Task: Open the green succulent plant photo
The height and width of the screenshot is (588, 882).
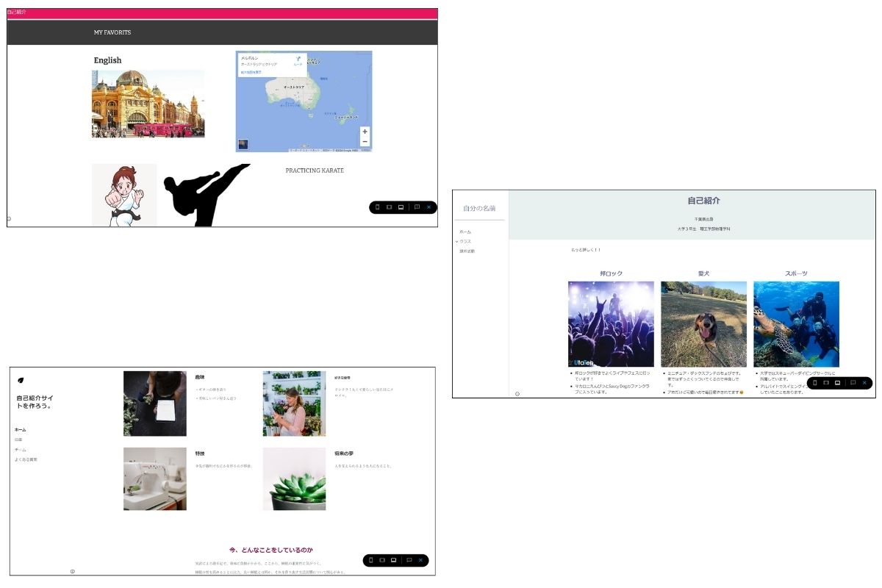Action: [x=294, y=478]
